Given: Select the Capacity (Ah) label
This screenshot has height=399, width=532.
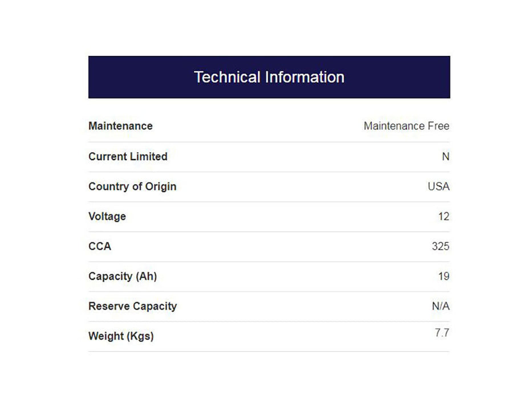Looking at the screenshot, I should tap(123, 276).
